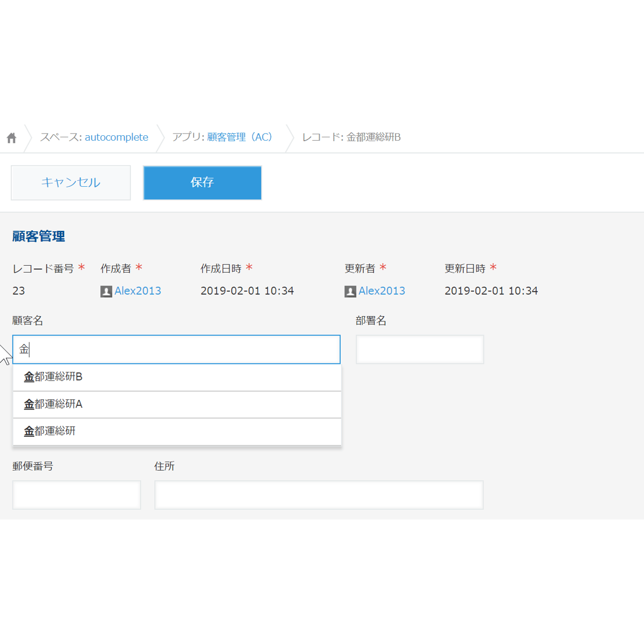Viewport: 644px width, 644px height.
Task: Click the record number 23 value
Action: click(19, 291)
